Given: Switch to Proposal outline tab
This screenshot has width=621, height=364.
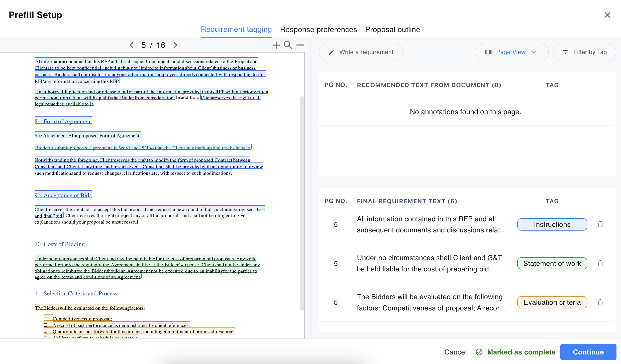Looking at the screenshot, I should click(x=392, y=30).
